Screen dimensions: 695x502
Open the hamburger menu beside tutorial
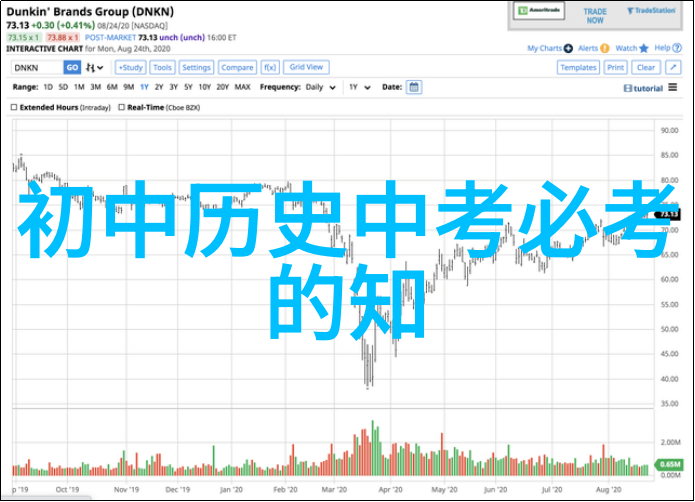click(673, 88)
